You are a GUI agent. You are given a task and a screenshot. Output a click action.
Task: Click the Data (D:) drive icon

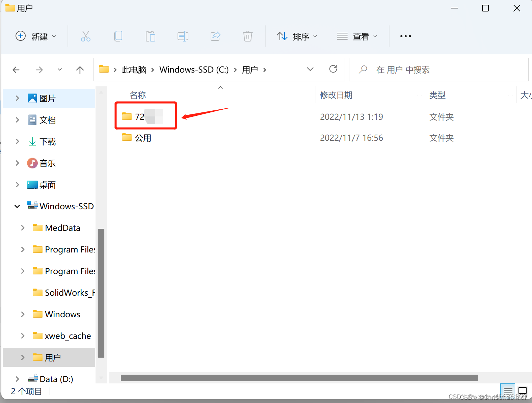[x=32, y=378]
